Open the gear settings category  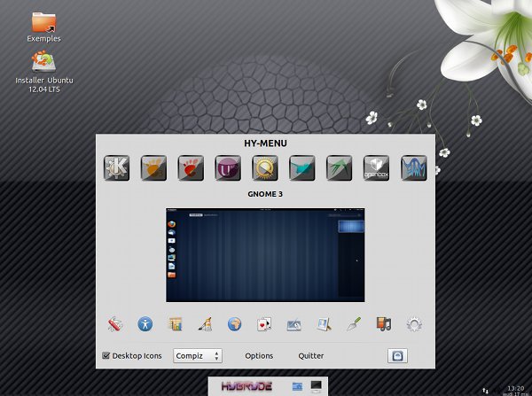[x=414, y=324]
